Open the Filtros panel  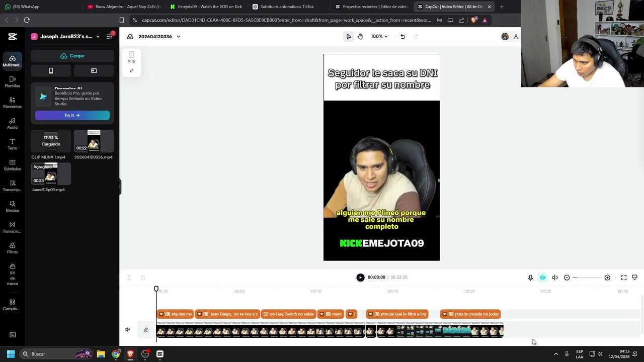pos(12,248)
